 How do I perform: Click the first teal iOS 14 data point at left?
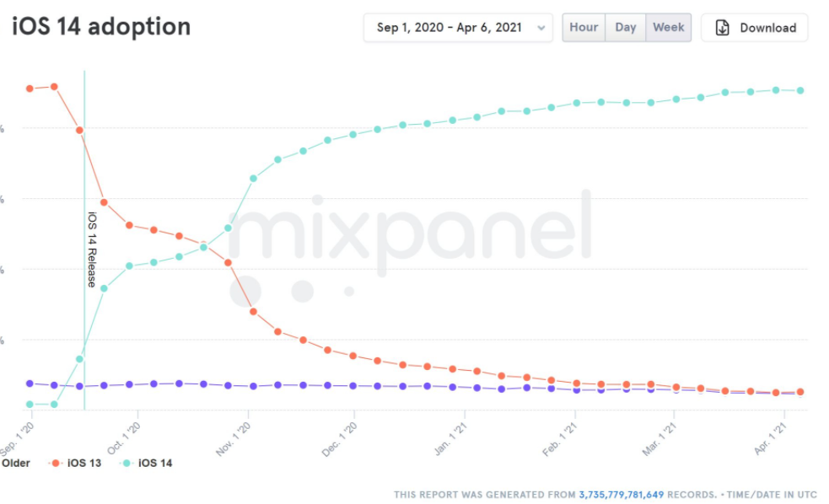(x=30, y=405)
